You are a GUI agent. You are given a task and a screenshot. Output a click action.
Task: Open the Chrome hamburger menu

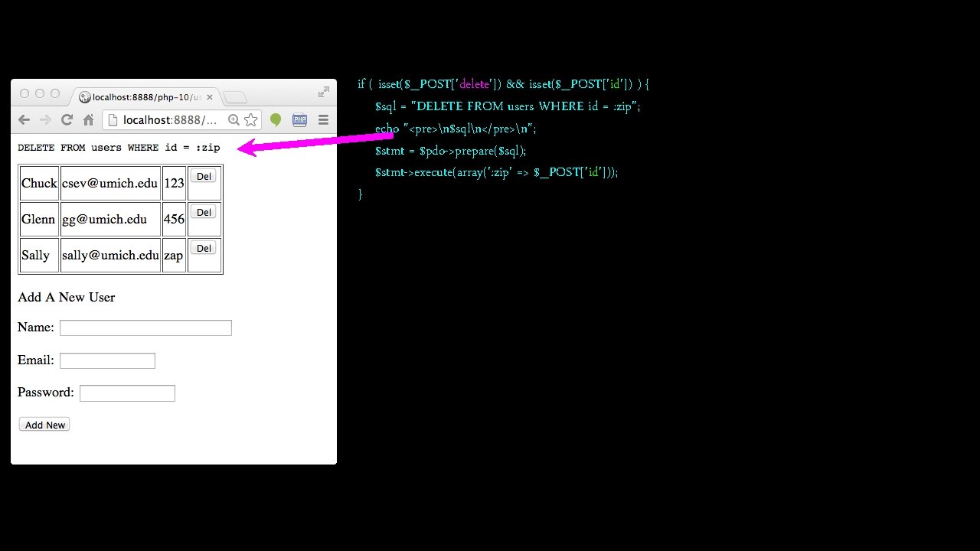(x=322, y=119)
